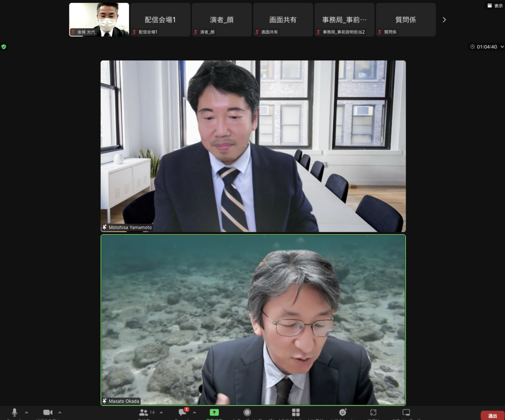Click the green share screen icon
Screen dimensions: 505x420
(x=214, y=412)
